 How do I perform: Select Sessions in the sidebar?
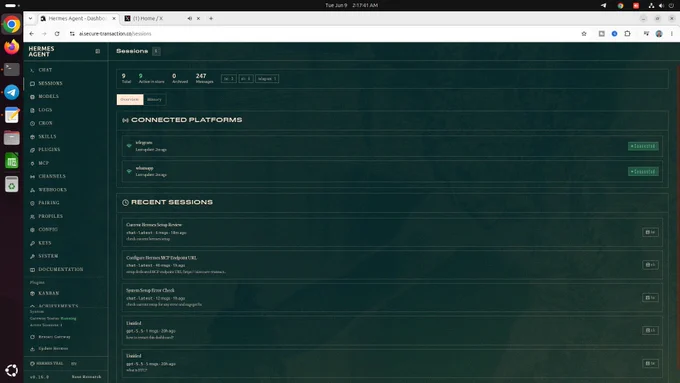click(x=50, y=83)
